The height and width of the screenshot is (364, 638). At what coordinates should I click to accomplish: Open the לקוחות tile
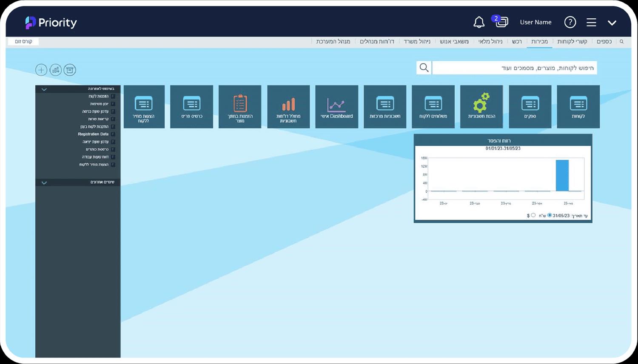coord(578,107)
